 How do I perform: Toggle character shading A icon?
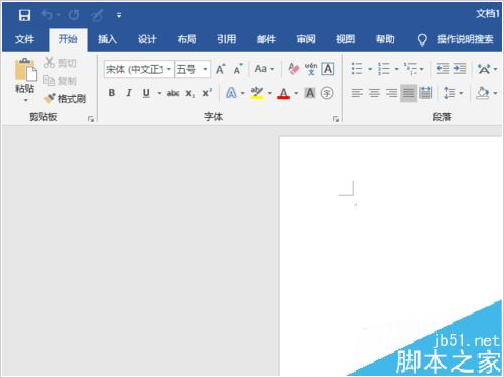[310, 93]
